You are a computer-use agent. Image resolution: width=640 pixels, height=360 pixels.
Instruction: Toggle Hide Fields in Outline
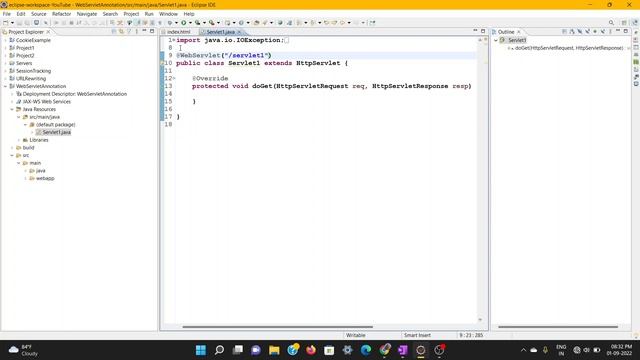[x=580, y=31]
